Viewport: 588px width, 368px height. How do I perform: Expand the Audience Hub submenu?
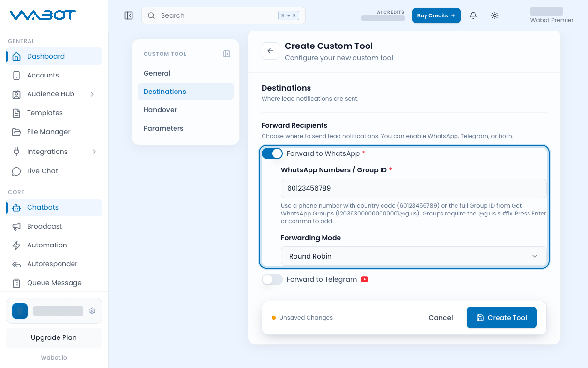[92, 94]
